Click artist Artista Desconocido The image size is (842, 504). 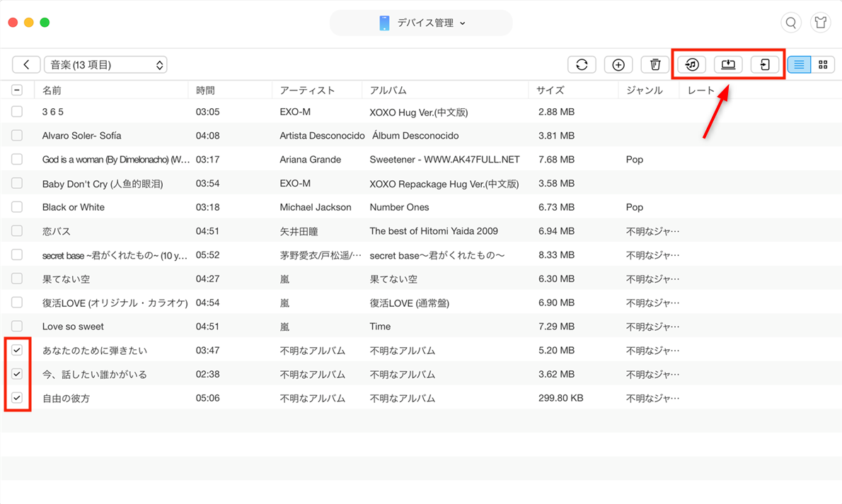(x=322, y=136)
